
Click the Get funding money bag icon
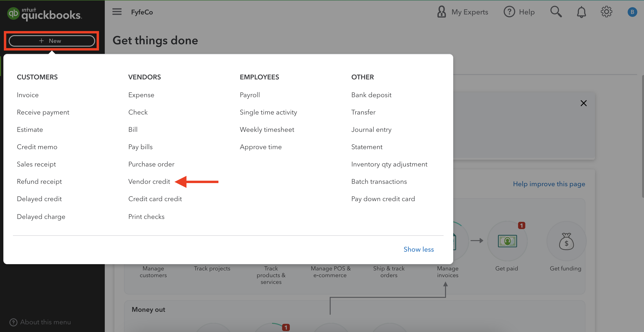(x=566, y=241)
